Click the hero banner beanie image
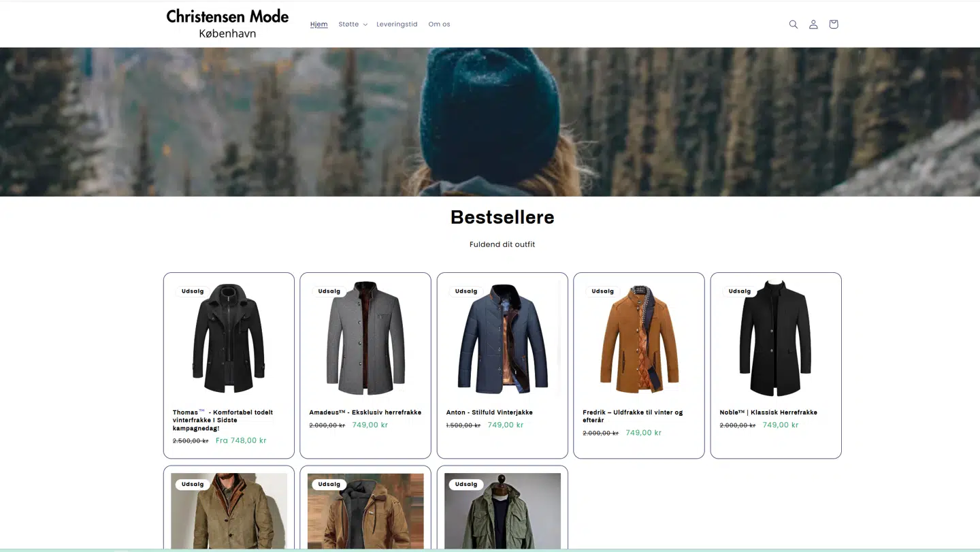This screenshot has height=552, width=980. [x=490, y=122]
